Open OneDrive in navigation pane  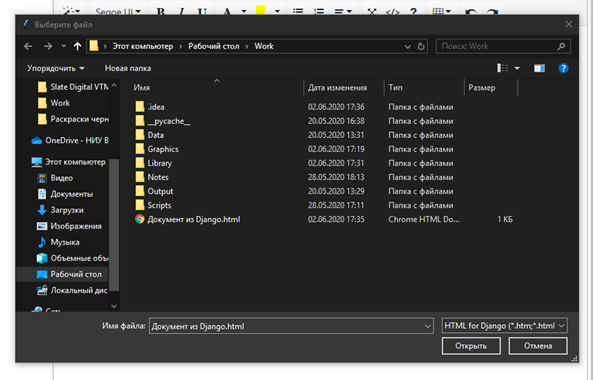pyautogui.click(x=70, y=140)
